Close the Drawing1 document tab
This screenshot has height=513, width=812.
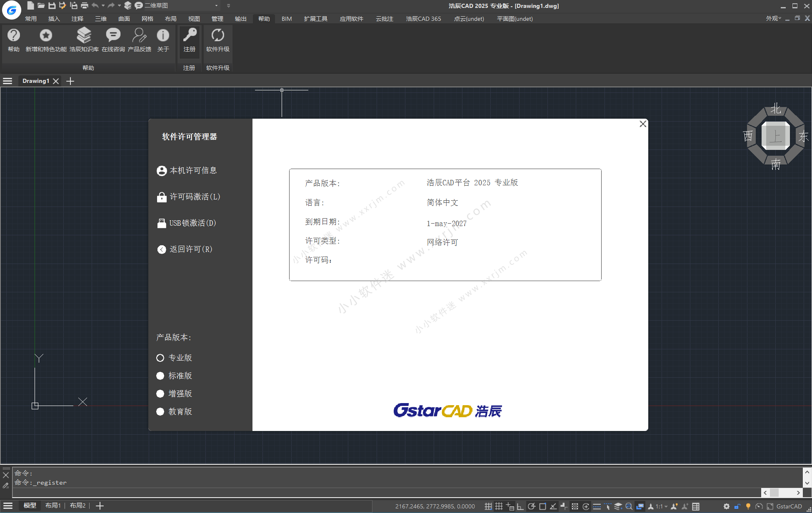(56, 81)
